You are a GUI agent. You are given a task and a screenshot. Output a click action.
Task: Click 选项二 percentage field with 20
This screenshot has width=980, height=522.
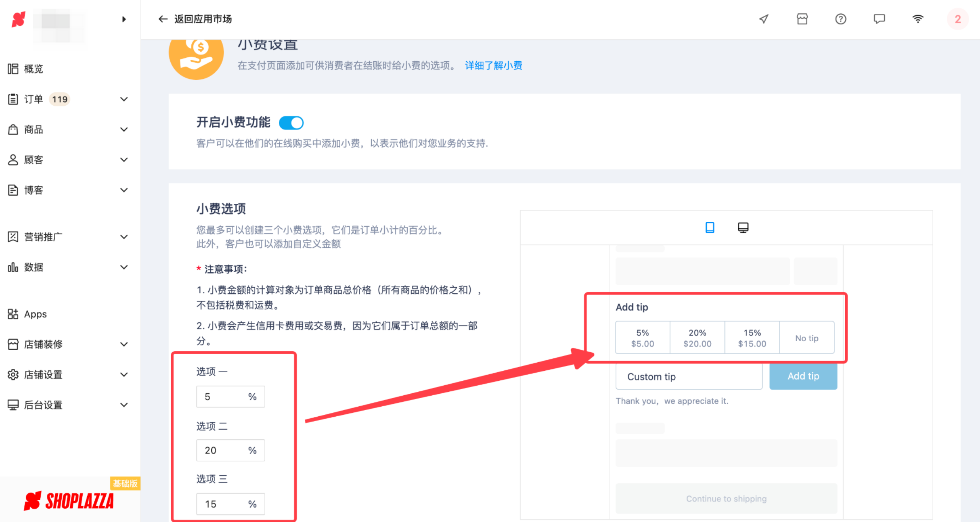pyautogui.click(x=230, y=450)
